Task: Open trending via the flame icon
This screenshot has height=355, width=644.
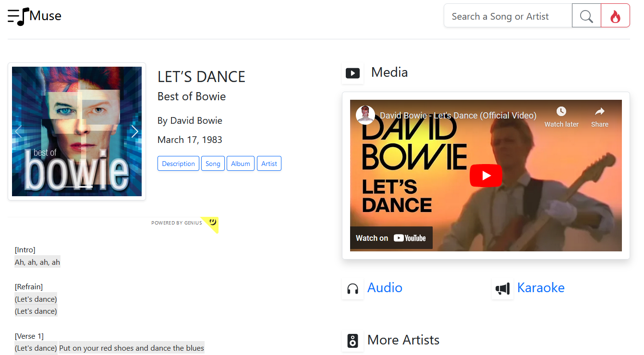Action: point(615,16)
